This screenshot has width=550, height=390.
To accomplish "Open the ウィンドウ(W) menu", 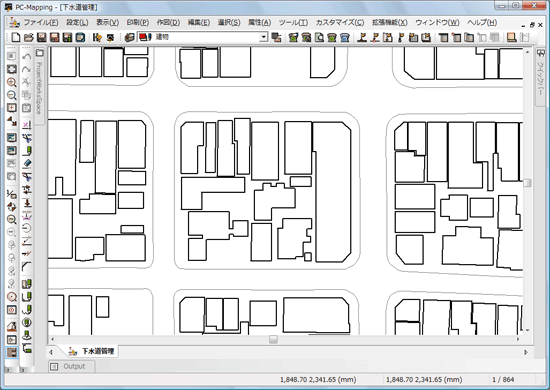I will pyautogui.click(x=437, y=22).
